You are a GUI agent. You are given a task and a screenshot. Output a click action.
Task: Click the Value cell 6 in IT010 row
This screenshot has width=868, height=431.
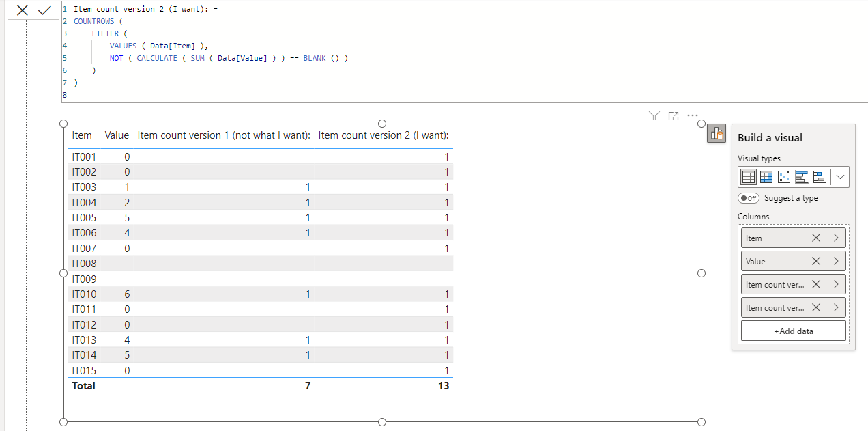click(127, 294)
